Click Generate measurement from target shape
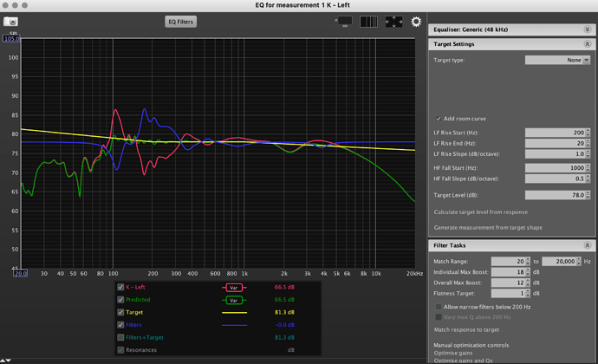This screenshot has width=598, height=364. point(488,227)
